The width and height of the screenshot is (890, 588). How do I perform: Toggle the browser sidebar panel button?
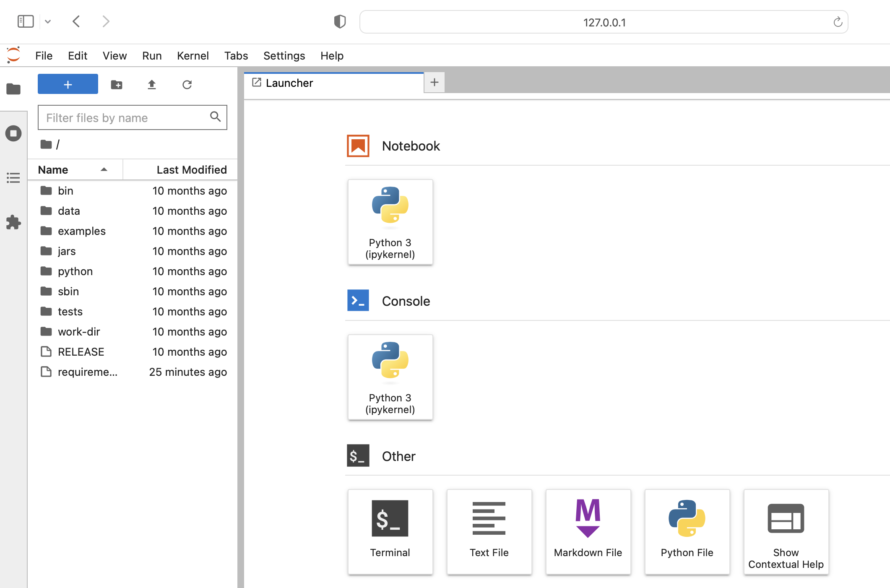pos(26,21)
